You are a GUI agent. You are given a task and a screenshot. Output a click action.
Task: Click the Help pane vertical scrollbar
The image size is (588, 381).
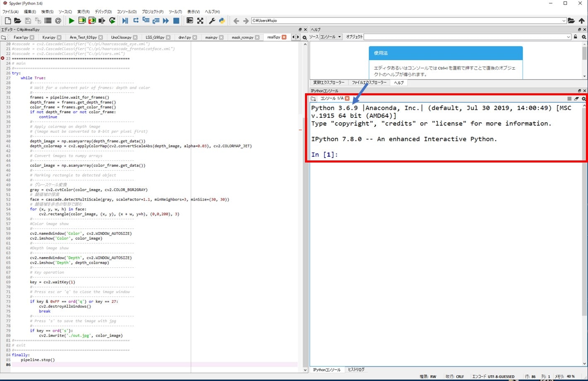click(585, 60)
